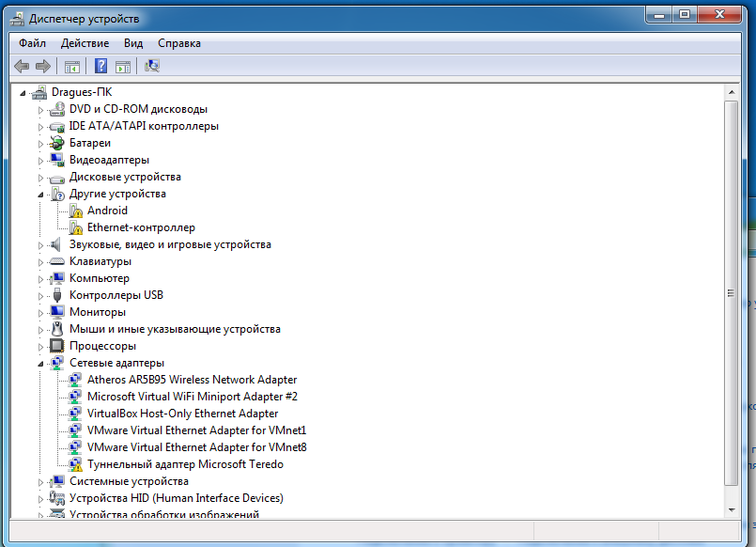Collapse the Сетевые адаптеры node
This screenshot has height=547, width=756.
coord(40,363)
